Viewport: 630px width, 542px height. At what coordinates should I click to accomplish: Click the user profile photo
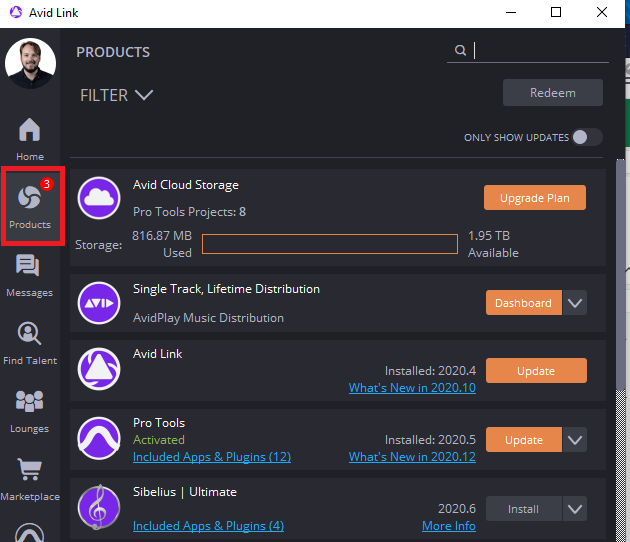coord(31,63)
